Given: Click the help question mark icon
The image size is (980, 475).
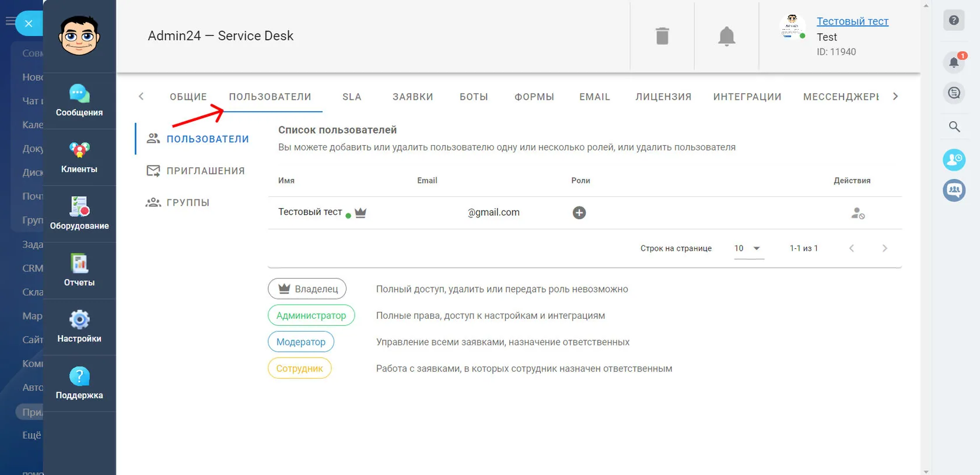Looking at the screenshot, I should tap(954, 20).
